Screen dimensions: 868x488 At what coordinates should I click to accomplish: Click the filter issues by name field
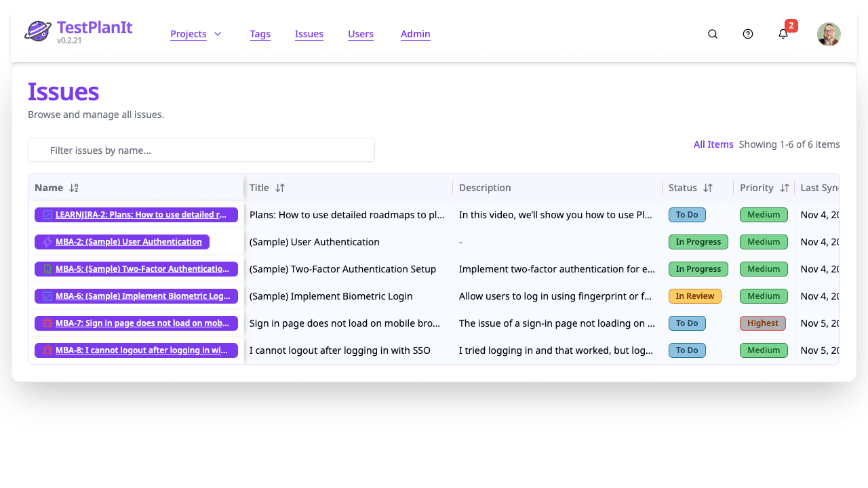coord(201,150)
